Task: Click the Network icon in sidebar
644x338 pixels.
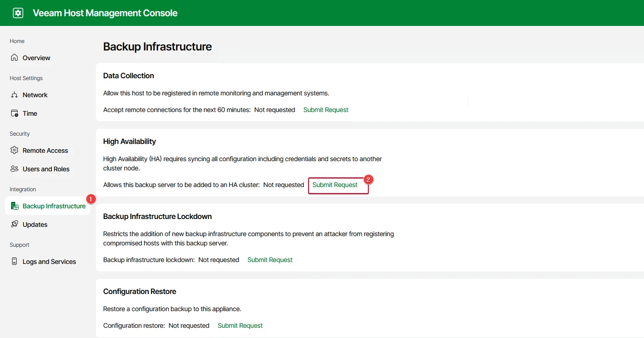Action: (14, 95)
